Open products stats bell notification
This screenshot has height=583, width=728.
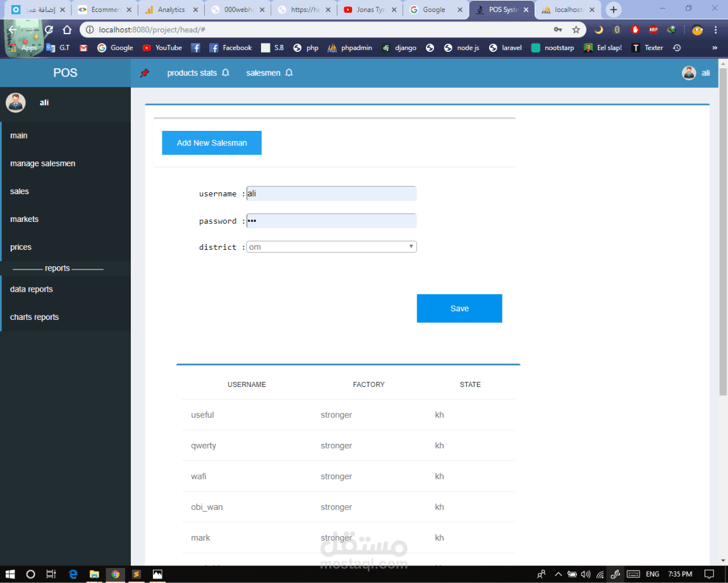coord(226,73)
